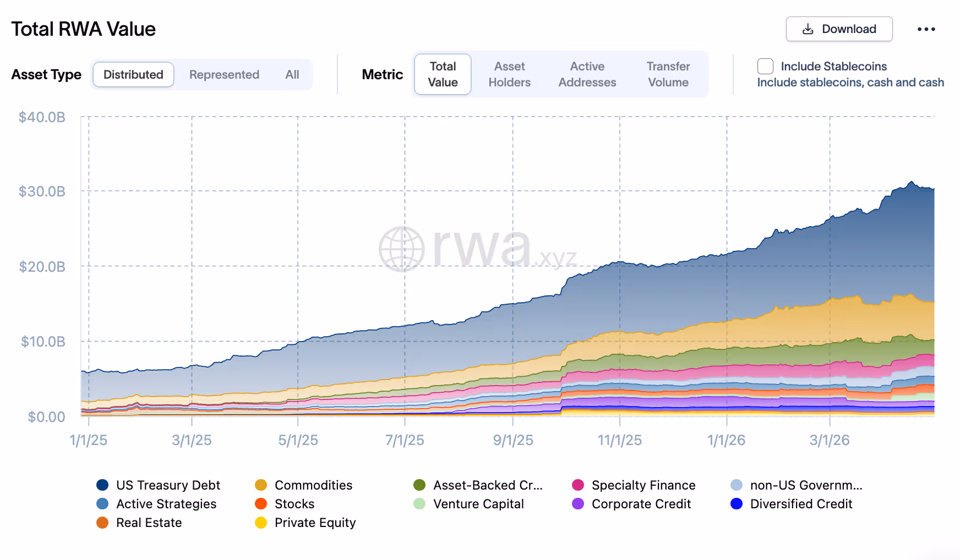
Task: Toggle the Stocks legend swatch
Action: coord(261,504)
